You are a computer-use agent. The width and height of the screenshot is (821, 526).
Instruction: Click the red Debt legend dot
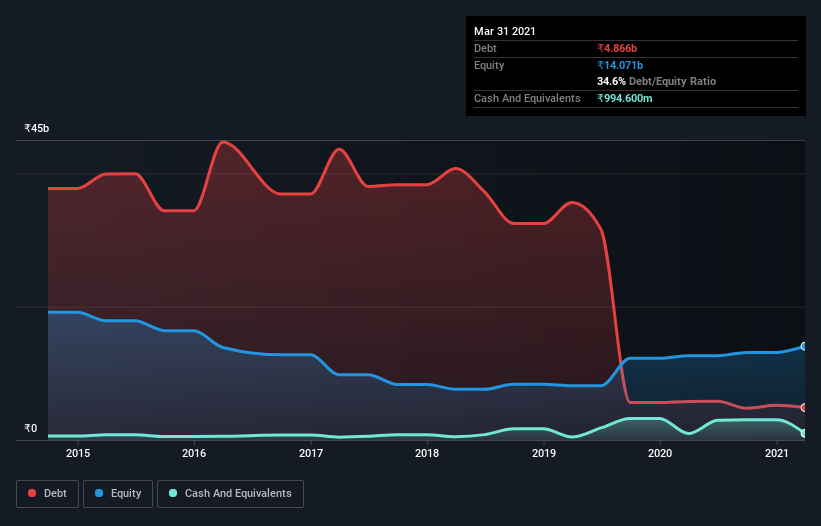[x=32, y=493]
